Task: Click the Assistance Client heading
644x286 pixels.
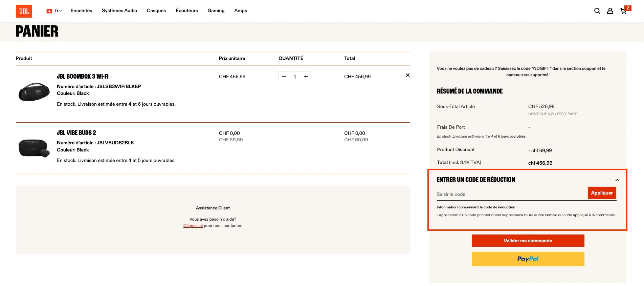Action: (x=213, y=208)
